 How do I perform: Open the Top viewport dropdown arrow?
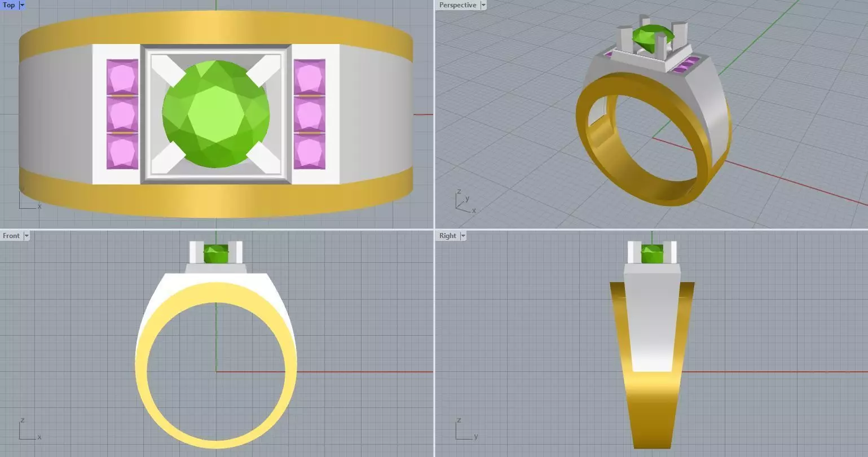[x=22, y=5]
